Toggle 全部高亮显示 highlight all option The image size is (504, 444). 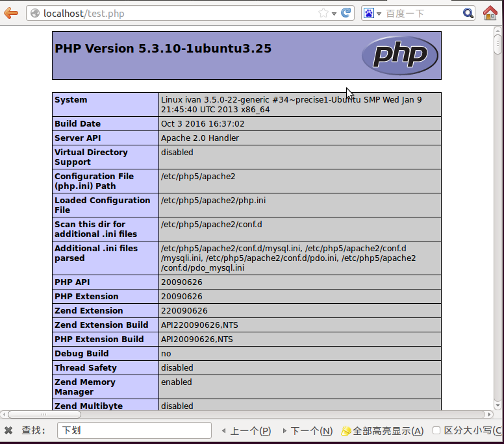(383, 430)
